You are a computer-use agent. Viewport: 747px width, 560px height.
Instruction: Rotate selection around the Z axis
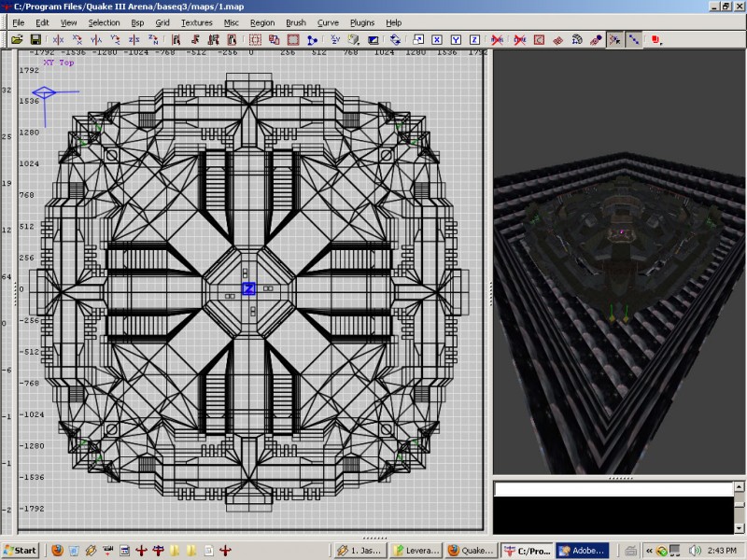[153, 39]
